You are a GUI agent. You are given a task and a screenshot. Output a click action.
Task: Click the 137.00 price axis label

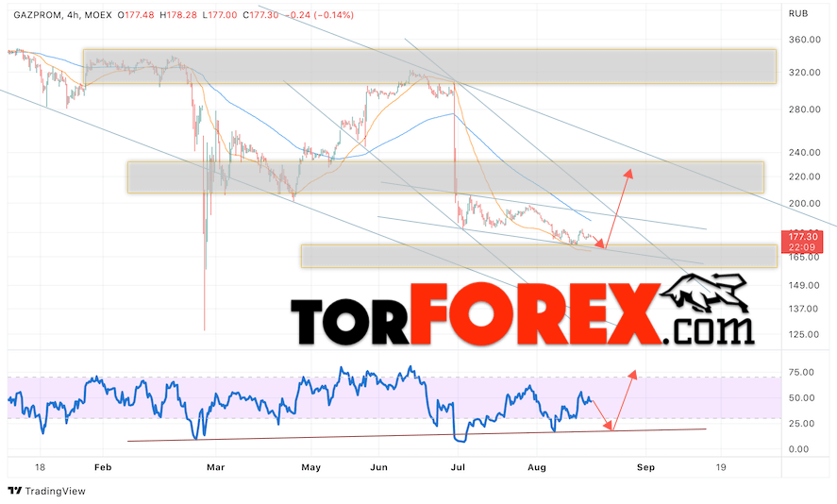pos(804,310)
